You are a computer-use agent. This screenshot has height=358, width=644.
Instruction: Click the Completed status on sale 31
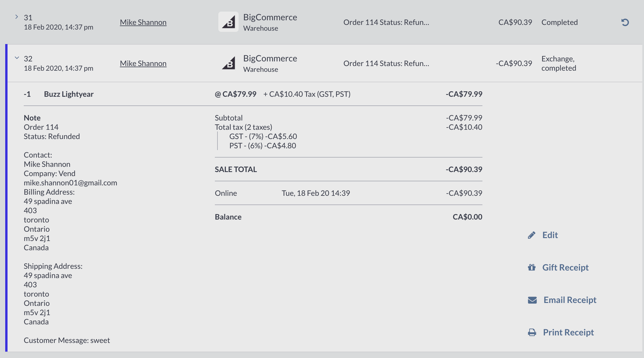pyautogui.click(x=559, y=22)
